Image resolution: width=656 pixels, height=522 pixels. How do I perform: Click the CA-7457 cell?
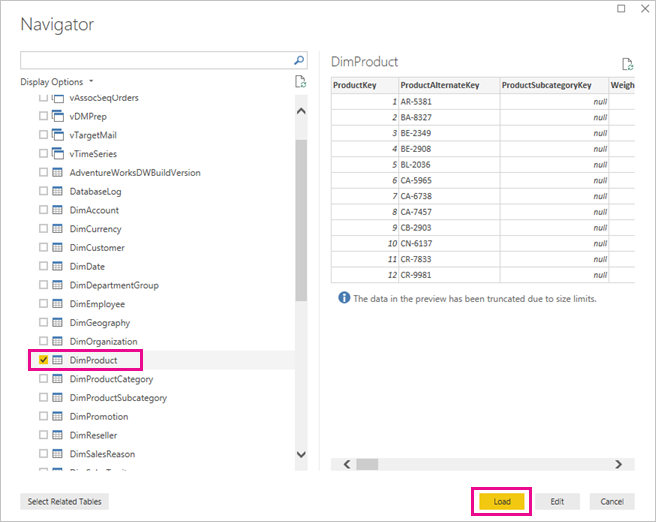coord(449,212)
